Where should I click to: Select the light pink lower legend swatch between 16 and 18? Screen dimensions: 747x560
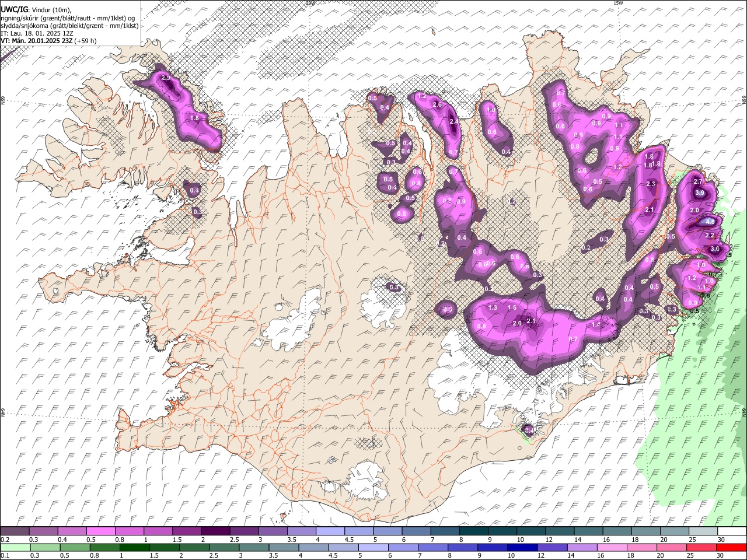[x=612, y=547]
